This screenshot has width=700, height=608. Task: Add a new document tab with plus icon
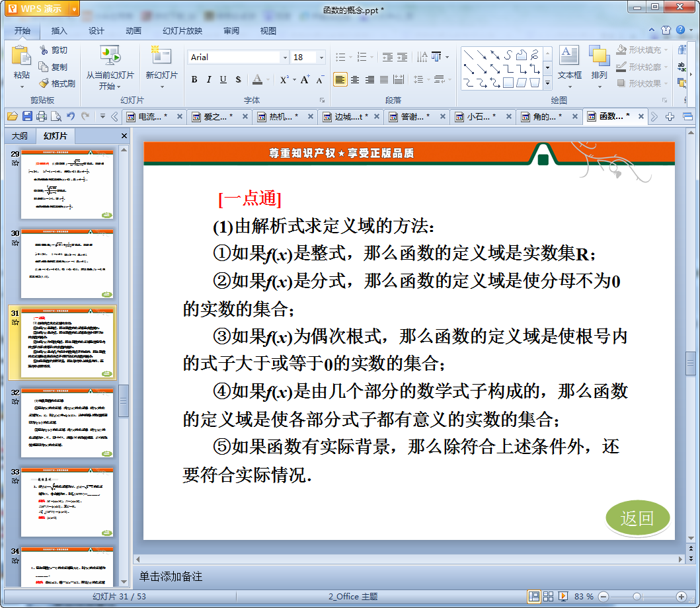click(x=670, y=116)
